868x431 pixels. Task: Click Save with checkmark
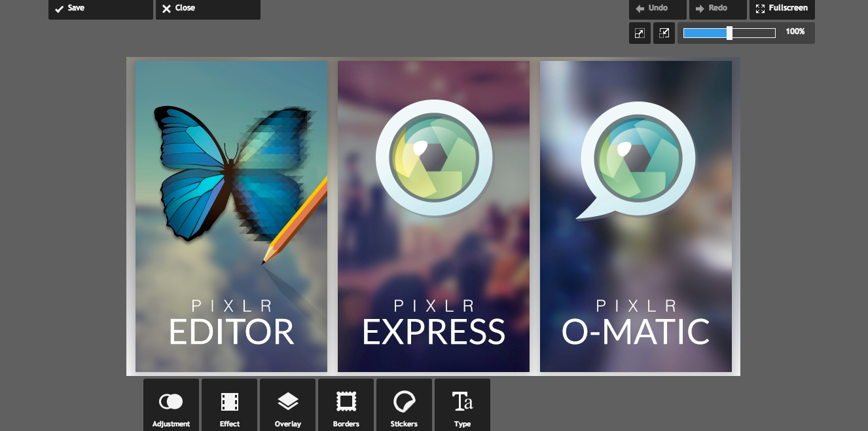click(101, 9)
